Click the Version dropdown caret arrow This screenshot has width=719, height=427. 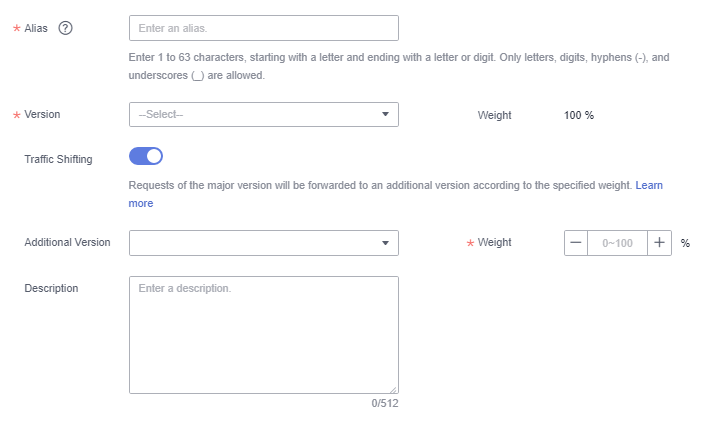coord(385,114)
